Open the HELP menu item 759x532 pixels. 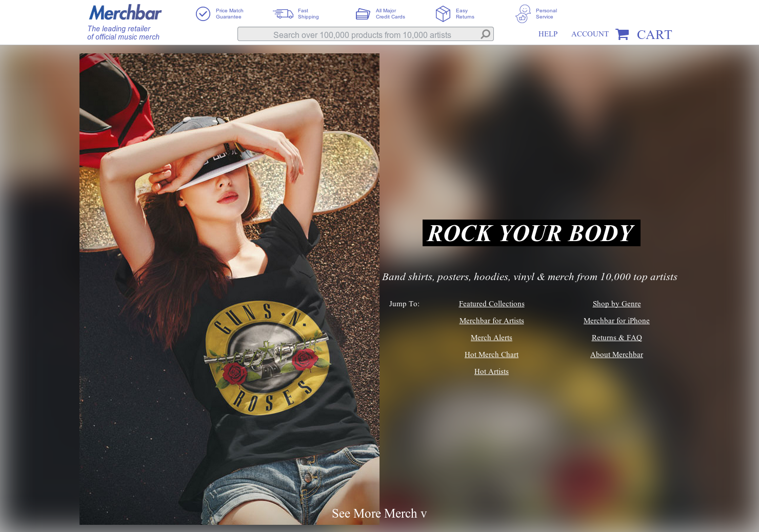[x=548, y=34]
